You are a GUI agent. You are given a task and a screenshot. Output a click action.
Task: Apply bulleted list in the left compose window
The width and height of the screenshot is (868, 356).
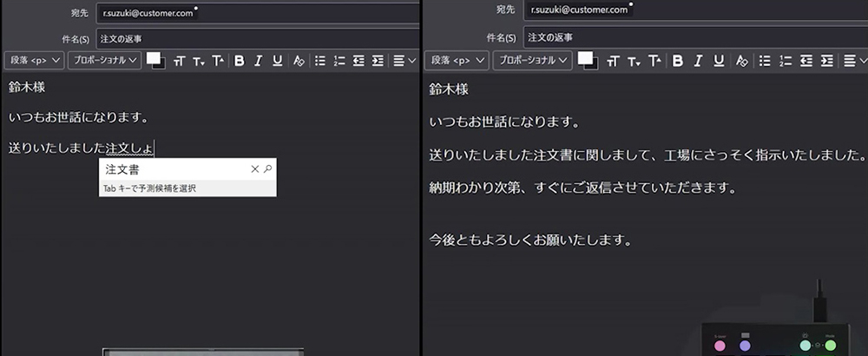(320, 61)
